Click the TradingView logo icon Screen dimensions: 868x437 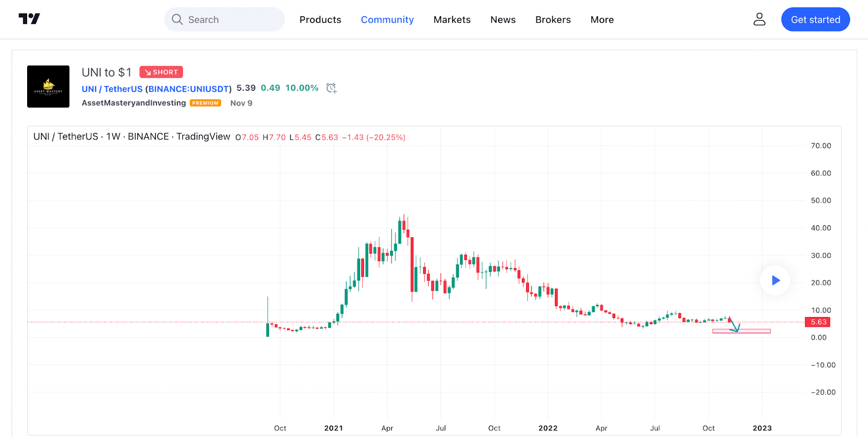tap(29, 19)
